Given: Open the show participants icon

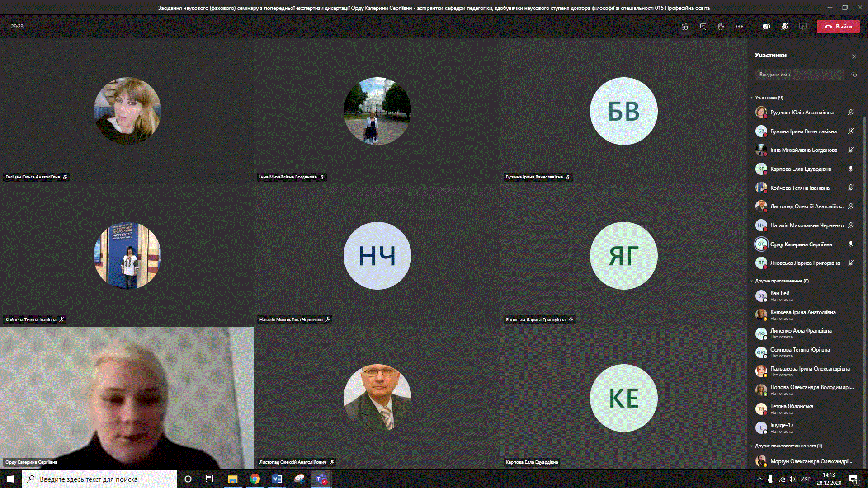Looking at the screenshot, I should (x=684, y=27).
